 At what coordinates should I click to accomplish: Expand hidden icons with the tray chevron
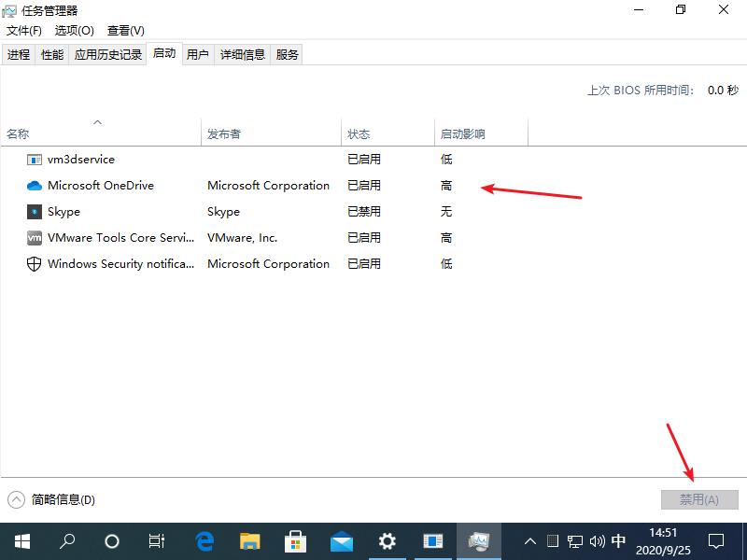(529, 541)
